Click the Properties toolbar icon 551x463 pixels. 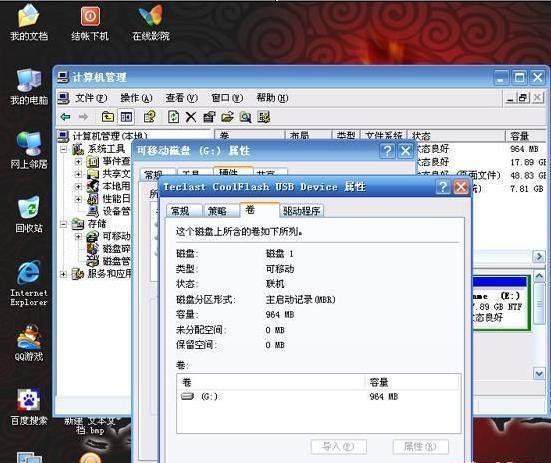coord(209,117)
